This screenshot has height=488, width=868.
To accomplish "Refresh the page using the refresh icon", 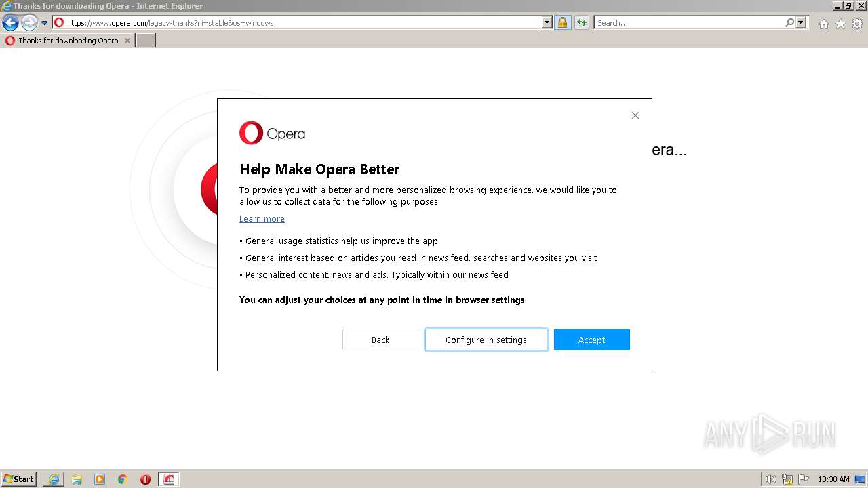I will (x=581, y=23).
